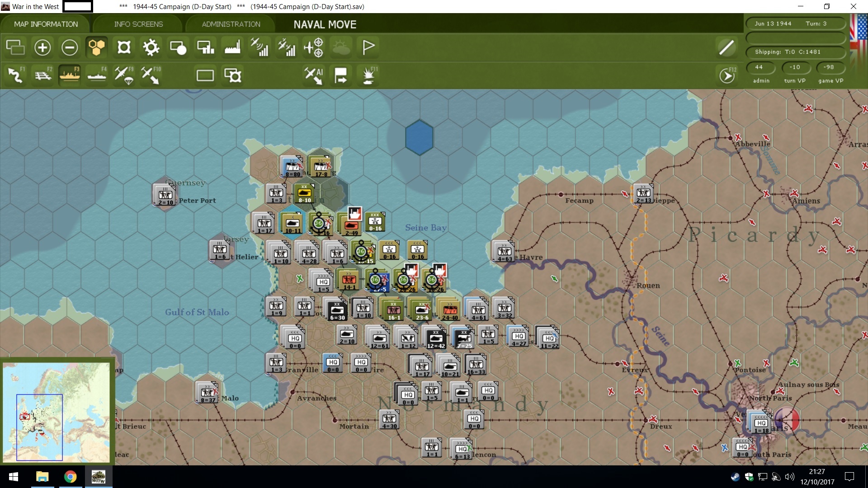Viewport: 868px width, 488px height.
Task: Click the War in the West taskbar icon
Action: coord(98,477)
